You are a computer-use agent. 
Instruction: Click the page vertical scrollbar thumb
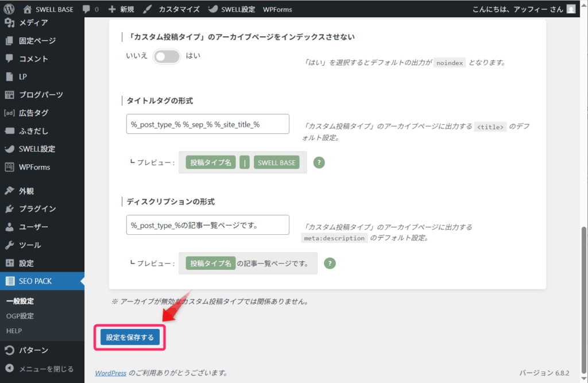[584, 301]
